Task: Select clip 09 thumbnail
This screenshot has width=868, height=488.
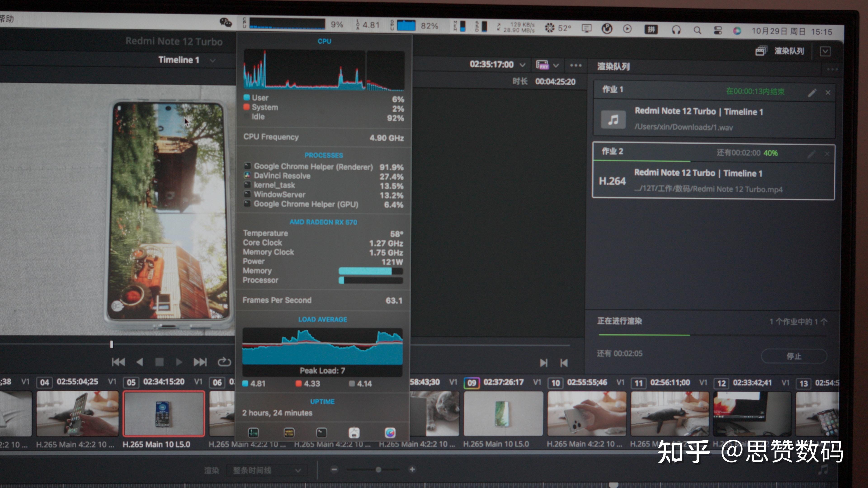Action: tap(503, 414)
